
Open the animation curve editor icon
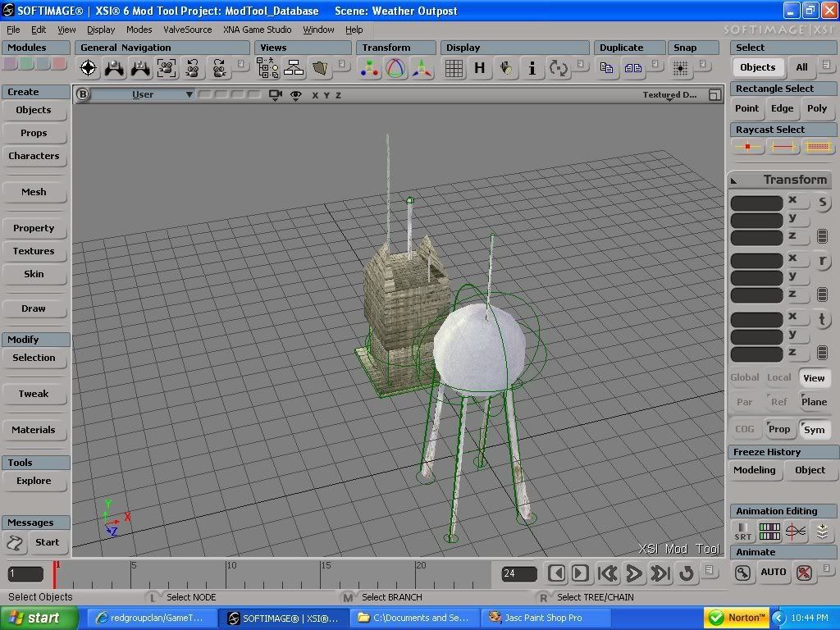[796, 532]
